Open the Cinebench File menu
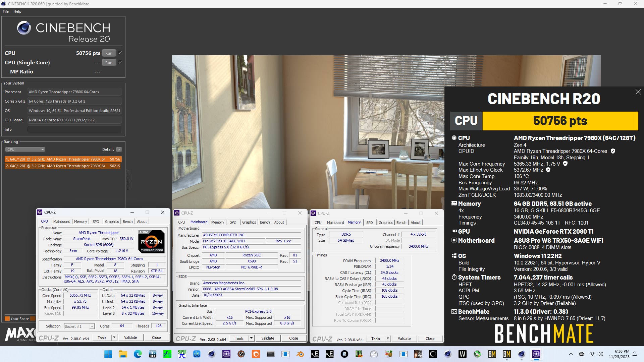The width and height of the screenshot is (644, 362). click(x=6, y=11)
